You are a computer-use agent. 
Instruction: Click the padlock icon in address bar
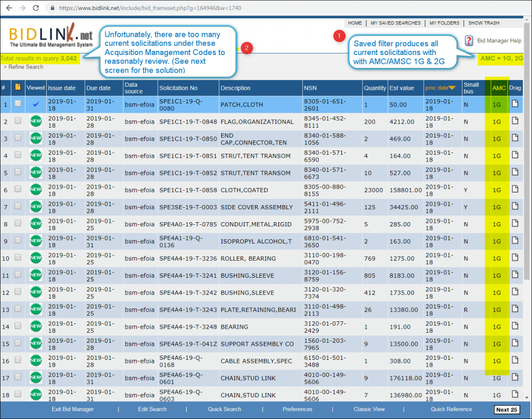pos(52,8)
